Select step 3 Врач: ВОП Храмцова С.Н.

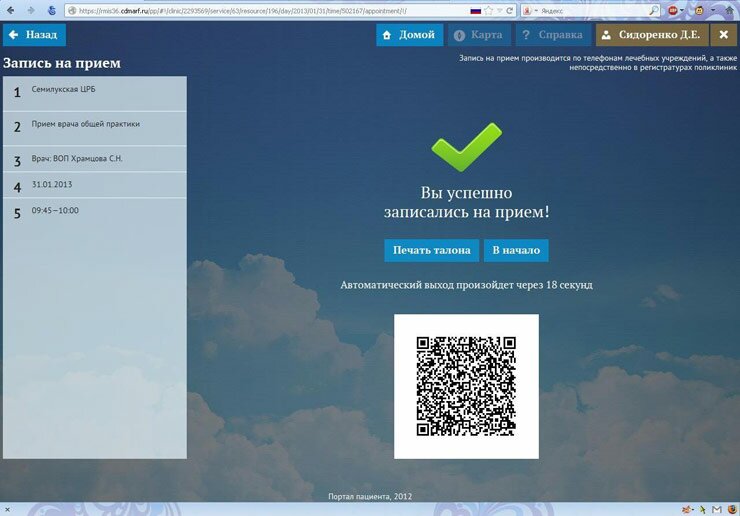click(x=95, y=159)
